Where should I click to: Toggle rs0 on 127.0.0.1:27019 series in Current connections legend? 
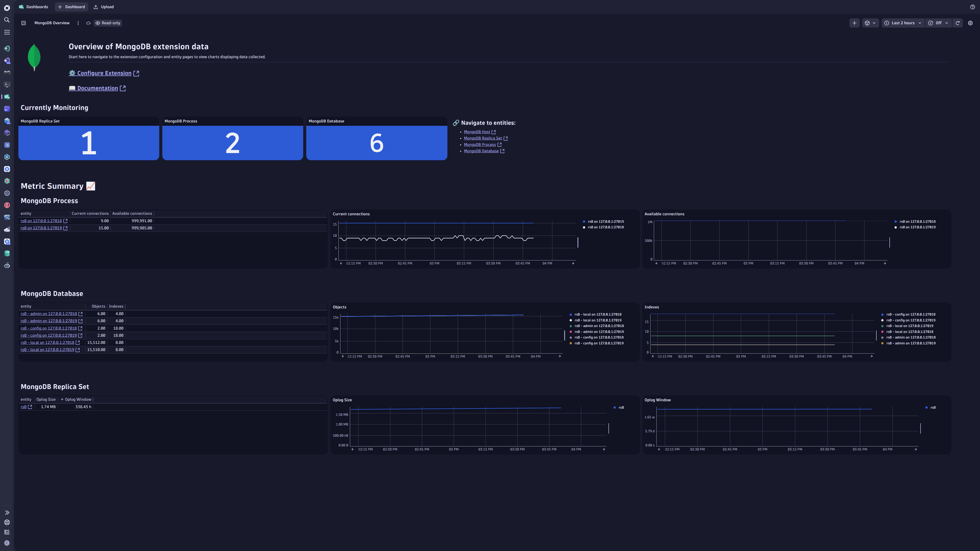coord(603,221)
